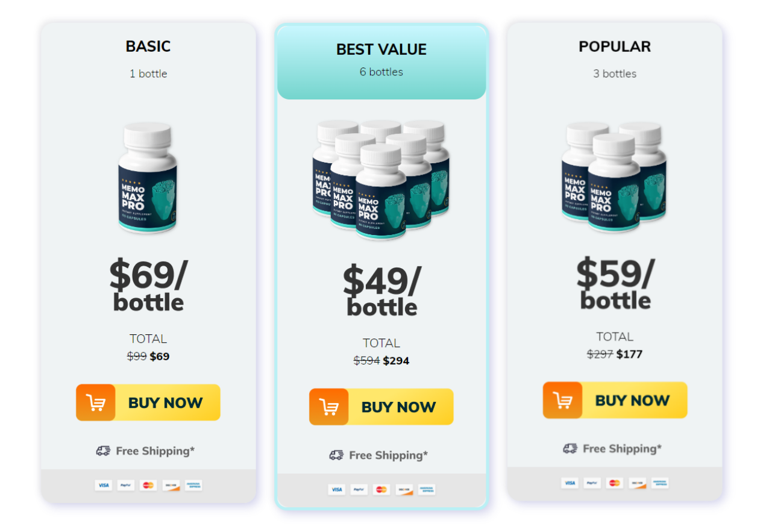Click the Visa icon under the Basic plan

click(x=103, y=485)
